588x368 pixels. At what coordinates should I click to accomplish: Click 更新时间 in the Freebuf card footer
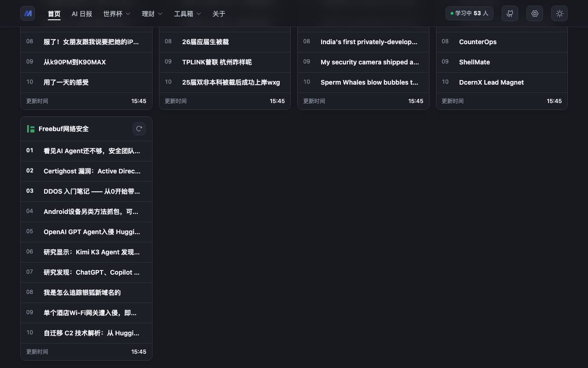37,352
